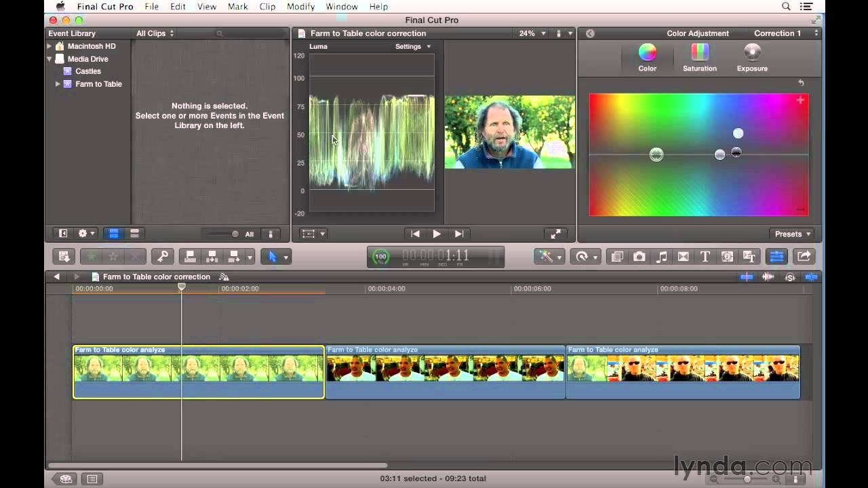Select the third timeline clip with sunglasses man
The width and height of the screenshot is (868, 488).
point(683,372)
